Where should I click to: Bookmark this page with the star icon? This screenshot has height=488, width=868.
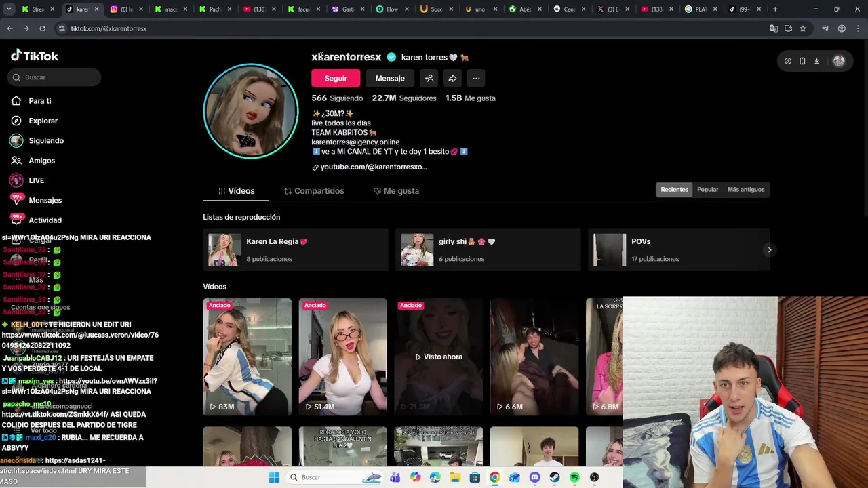pyautogui.click(x=803, y=28)
